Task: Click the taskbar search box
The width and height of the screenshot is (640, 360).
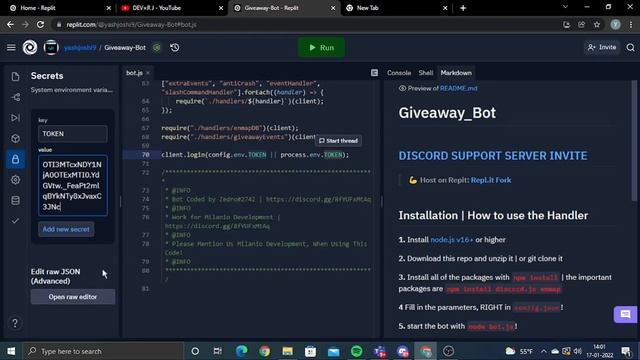Action: 103,351
